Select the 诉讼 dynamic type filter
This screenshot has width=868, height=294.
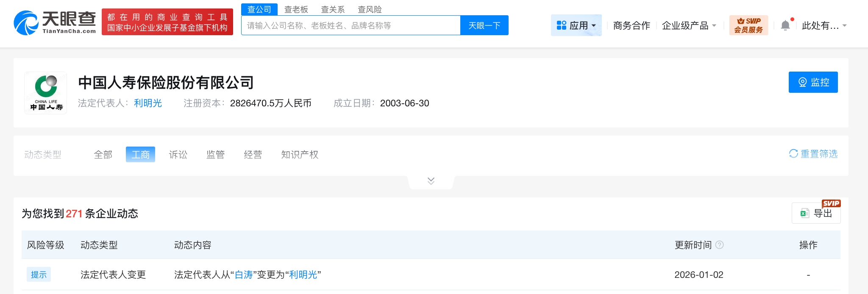[x=178, y=155]
